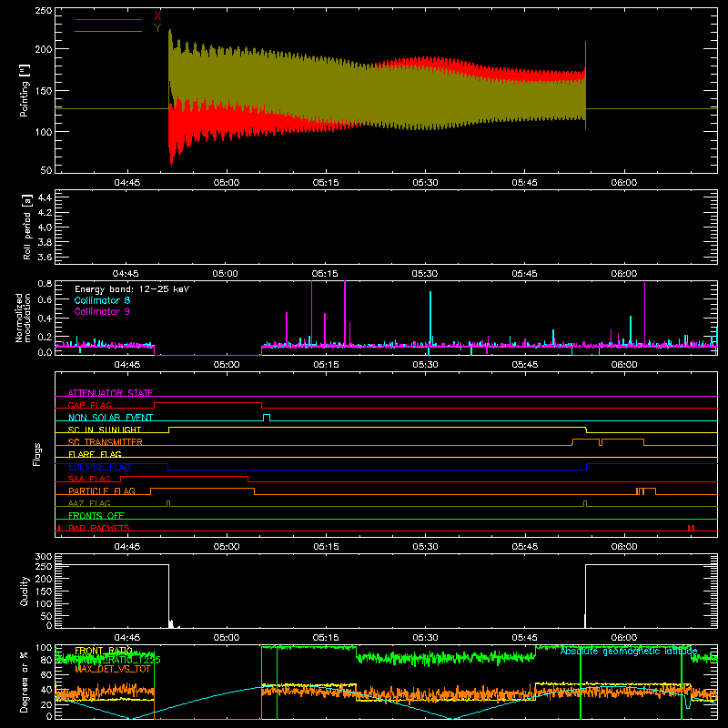The image size is (728, 728).
Task: Click the FRONTS_OFF flag label
Action: [96, 516]
